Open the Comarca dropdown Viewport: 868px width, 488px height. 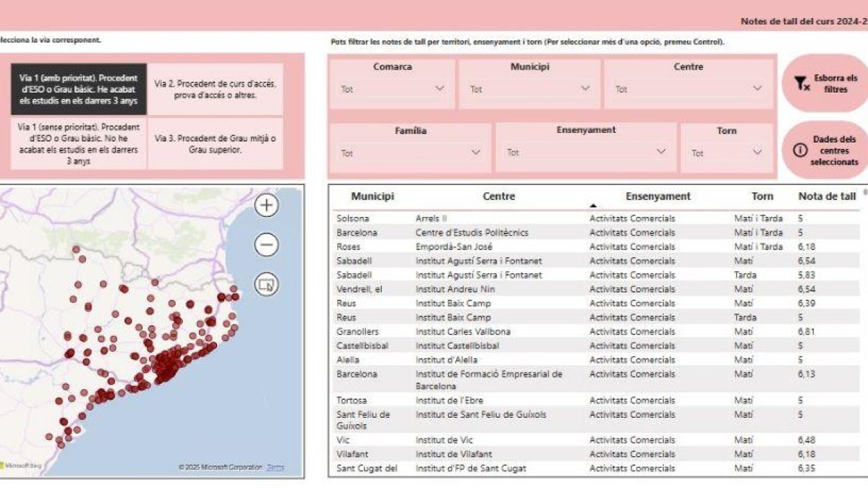pyautogui.click(x=439, y=90)
